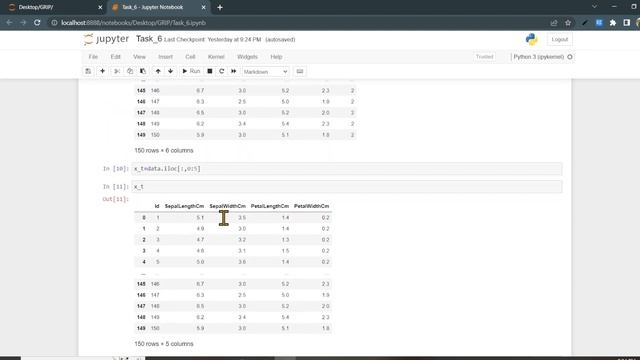The image size is (640, 360).
Task: Click the code cell In [11]
Action: coord(347,187)
